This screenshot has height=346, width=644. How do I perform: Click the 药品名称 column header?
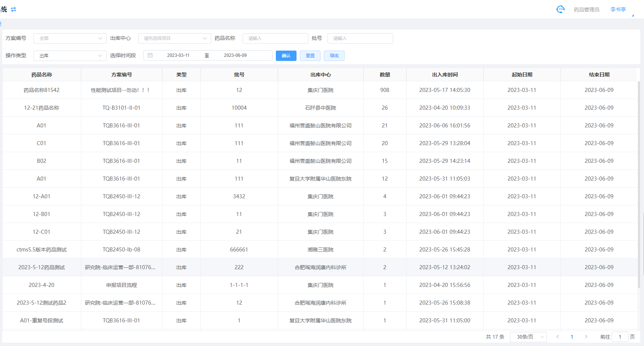point(42,75)
